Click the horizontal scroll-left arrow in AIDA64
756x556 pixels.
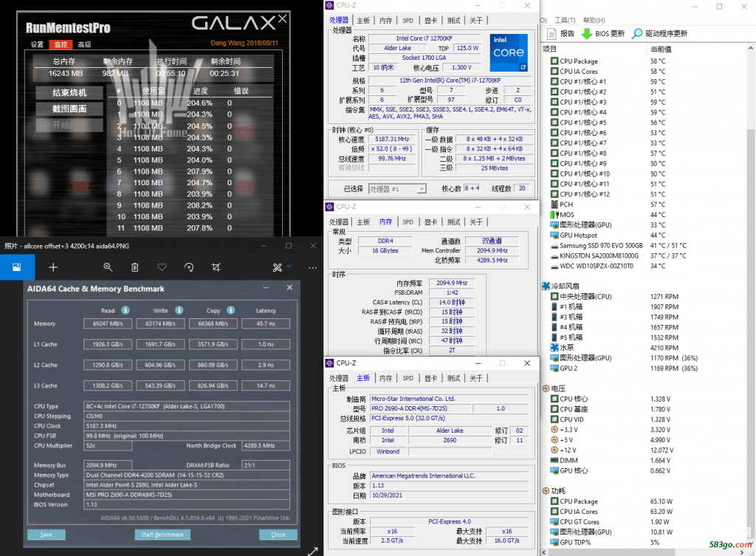[x=544, y=552]
